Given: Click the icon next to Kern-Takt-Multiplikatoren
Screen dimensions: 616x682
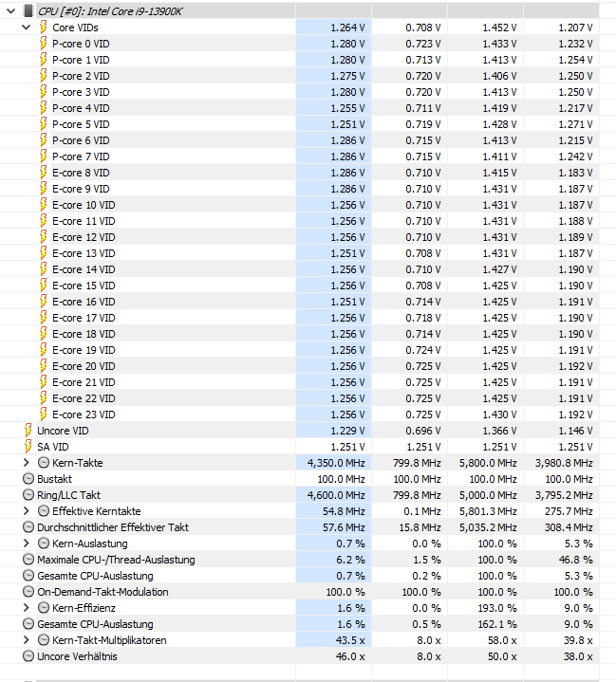Looking at the screenshot, I should coord(44,640).
